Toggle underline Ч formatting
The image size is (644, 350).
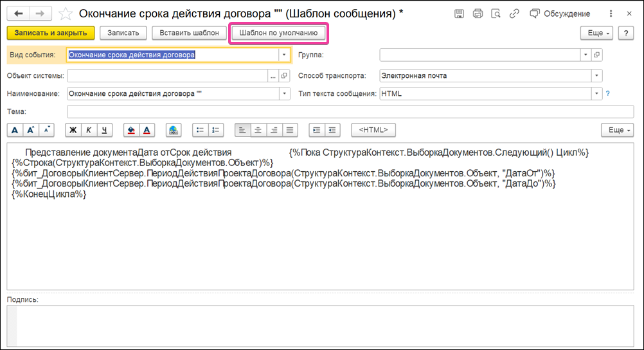coord(105,130)
